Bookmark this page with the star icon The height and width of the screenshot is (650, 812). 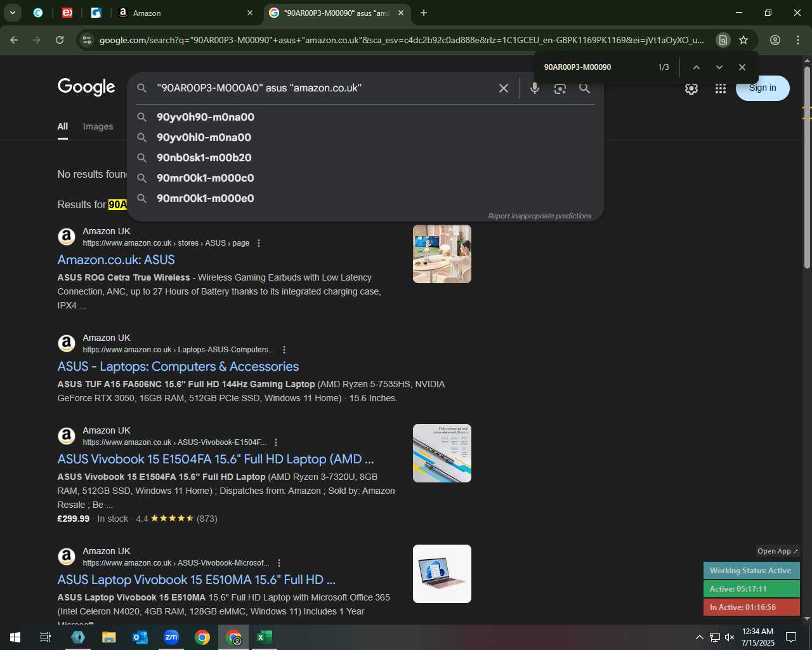pyautogui.click(x=743, y=40)
